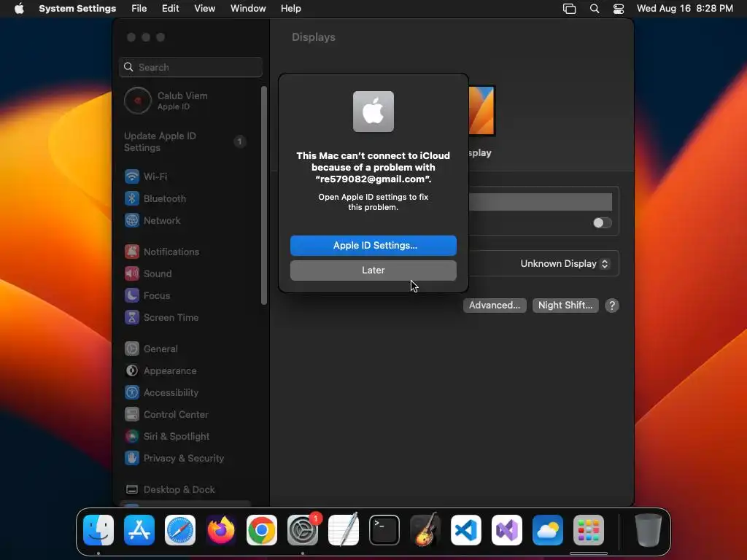Open the Wi-Fi settings icon in sidebar

(x=132, y=176)
